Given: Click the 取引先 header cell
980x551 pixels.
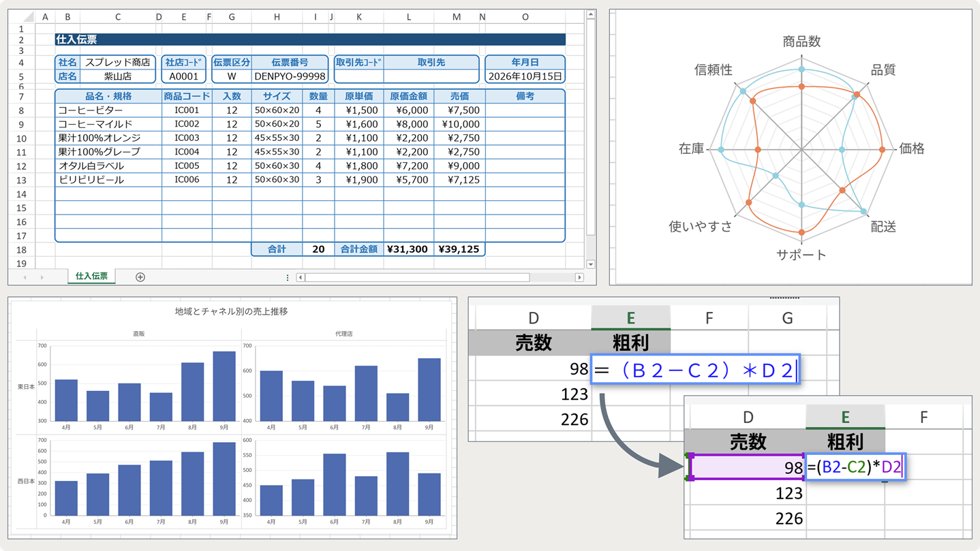Looking at the screenshot, I should (x=431, y=62).
